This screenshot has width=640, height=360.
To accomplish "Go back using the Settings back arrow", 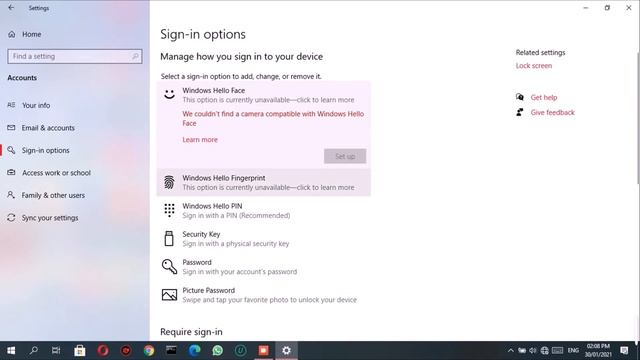I will [11, 8].
